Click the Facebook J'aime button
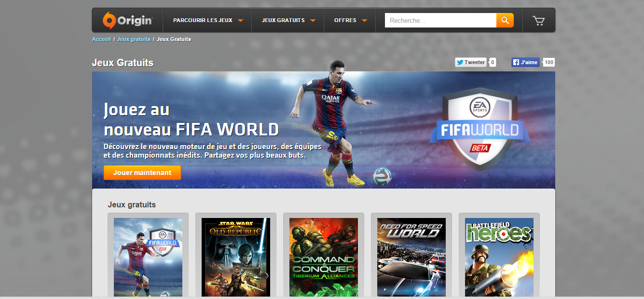 [x=525, y=62]
